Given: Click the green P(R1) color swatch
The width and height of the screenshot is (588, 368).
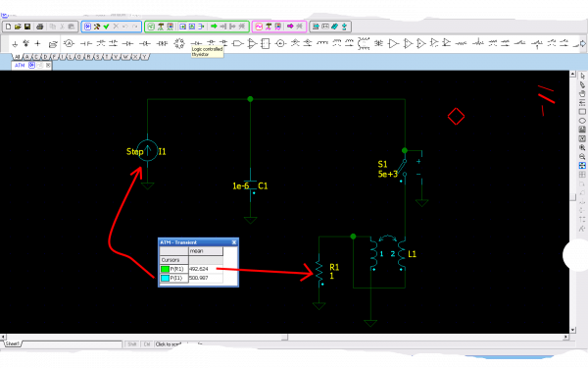Looking at the screenshot, I should pos(165,269).
